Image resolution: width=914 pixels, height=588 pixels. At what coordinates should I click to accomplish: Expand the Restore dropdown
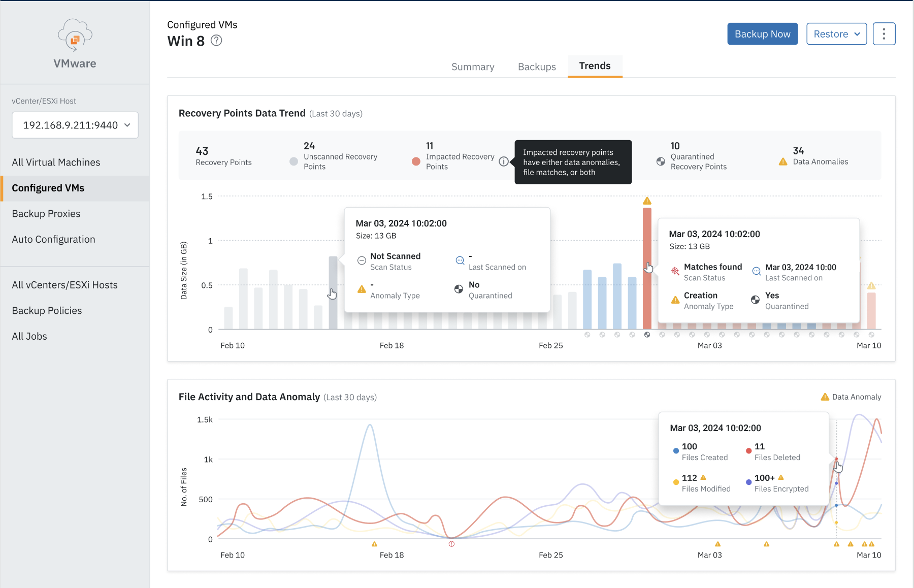[x=836, y=34]
